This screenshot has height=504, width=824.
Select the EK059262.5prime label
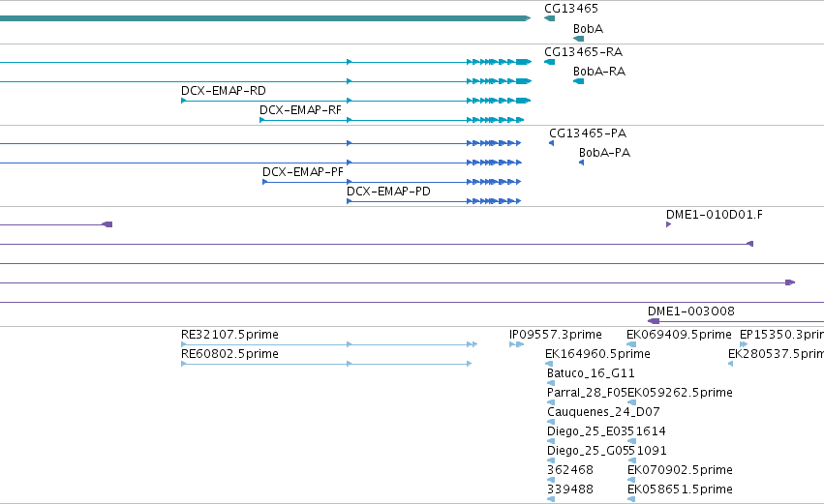point(680,393)
